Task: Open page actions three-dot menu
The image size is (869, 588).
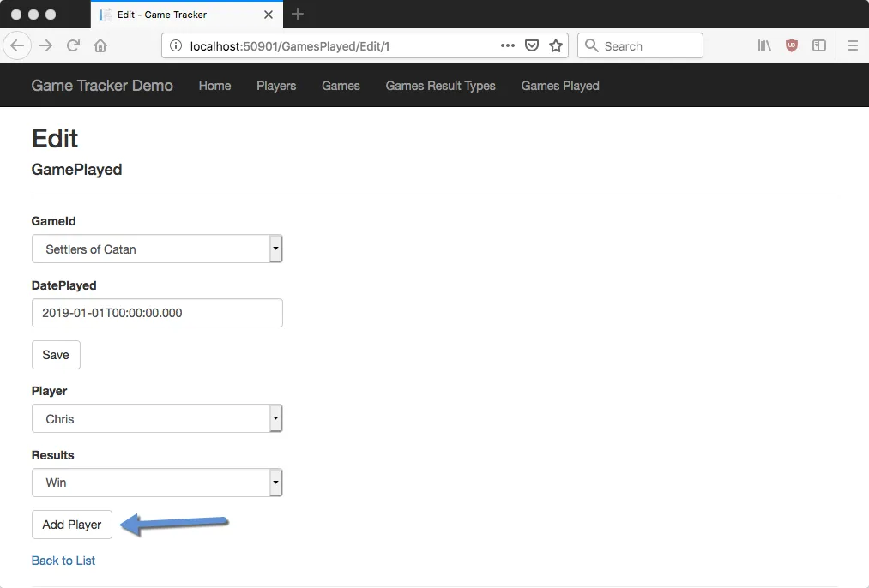Action: pyautogui.click(x=508, y=45)
